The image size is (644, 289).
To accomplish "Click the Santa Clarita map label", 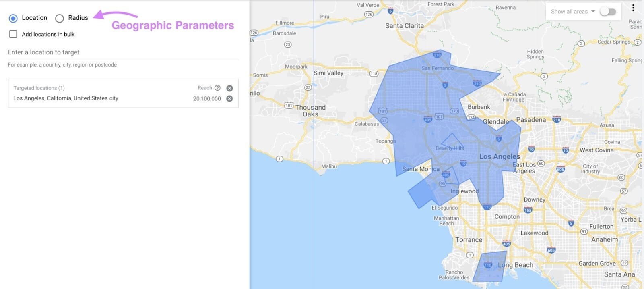I will click(x=404, y=26).
